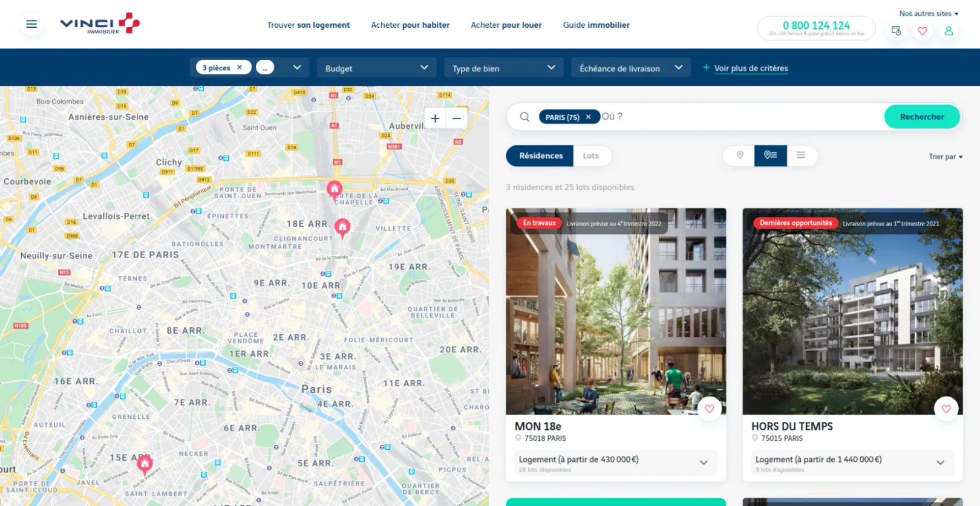Click the 75018 PARIS location text
This screenshot has width=980, height=506.
[545, 438]
